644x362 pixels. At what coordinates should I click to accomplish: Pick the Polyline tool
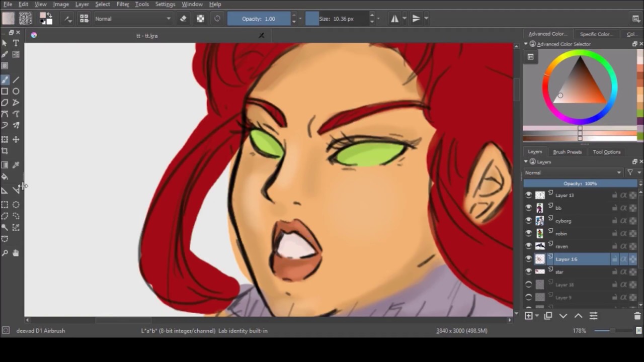tap(16, 103)
